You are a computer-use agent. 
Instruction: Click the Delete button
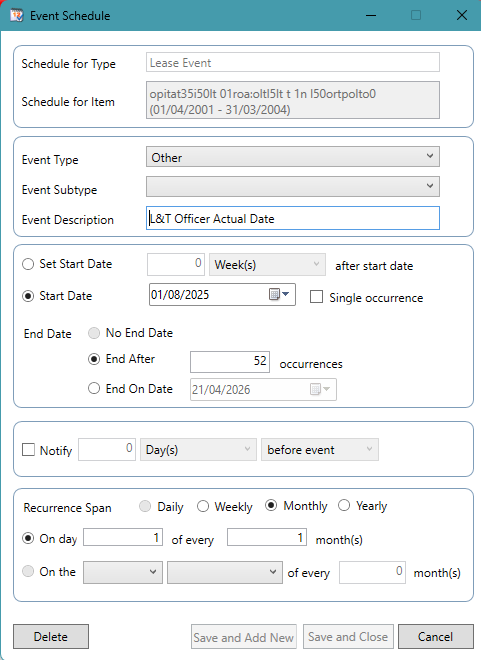51,636
